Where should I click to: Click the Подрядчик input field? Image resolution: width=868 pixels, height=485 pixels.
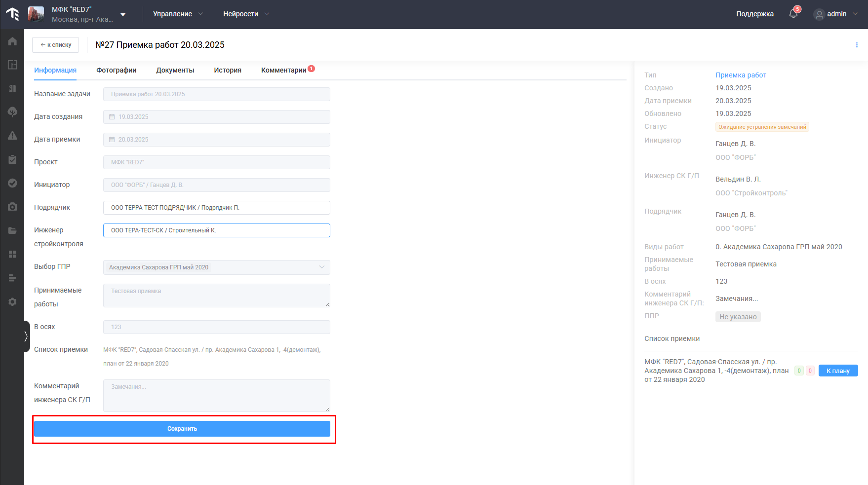point(216,208)
